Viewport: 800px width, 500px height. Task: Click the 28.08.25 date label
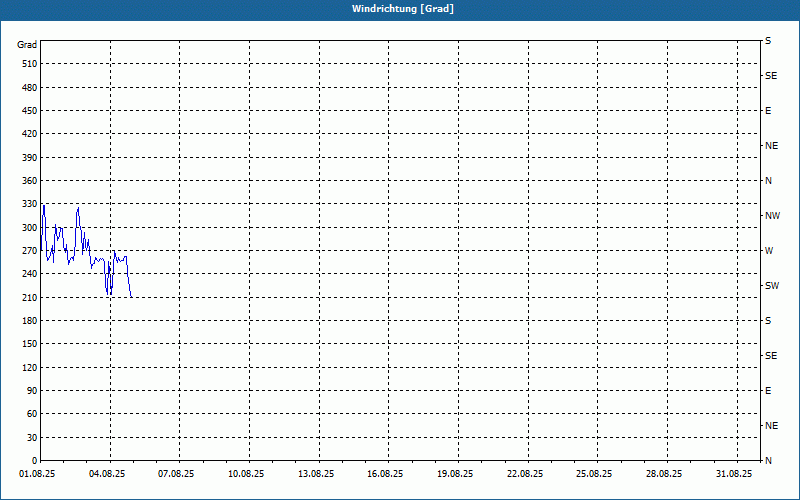664,474
